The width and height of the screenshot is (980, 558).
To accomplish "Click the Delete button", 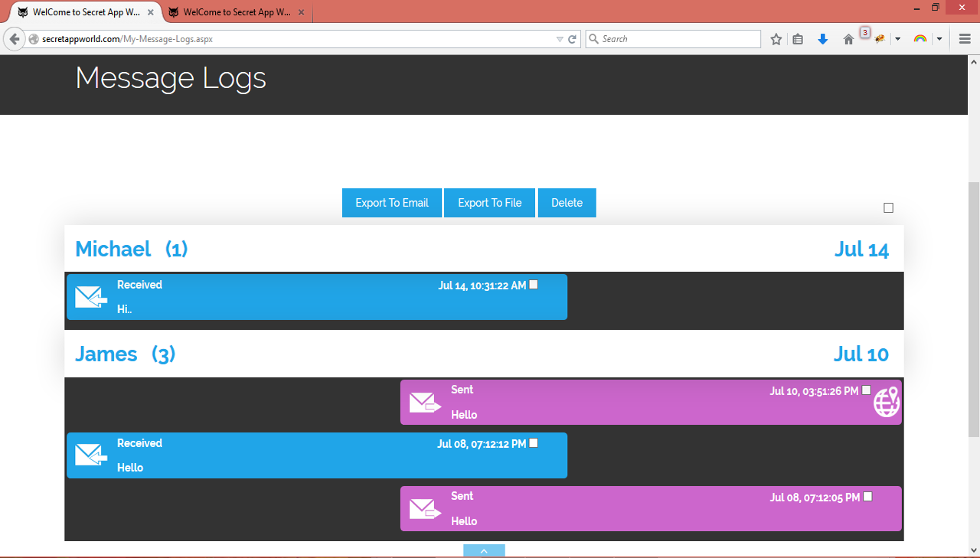I will [567, 203].
